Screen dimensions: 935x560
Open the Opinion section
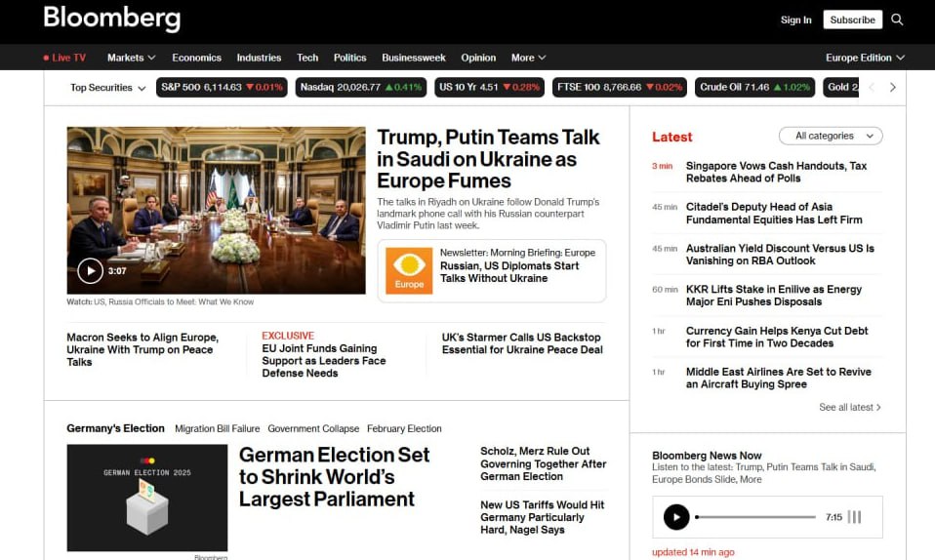[478, 58]
